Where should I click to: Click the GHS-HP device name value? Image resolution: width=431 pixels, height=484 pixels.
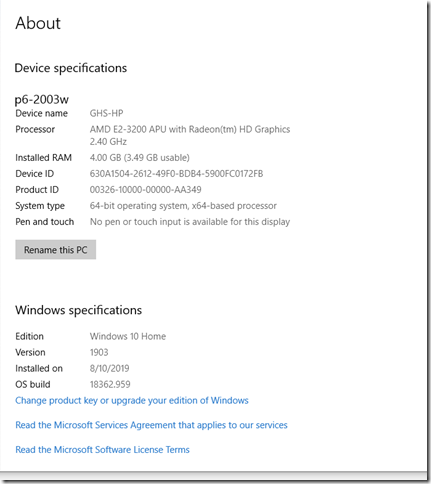(x=106, y=113)
